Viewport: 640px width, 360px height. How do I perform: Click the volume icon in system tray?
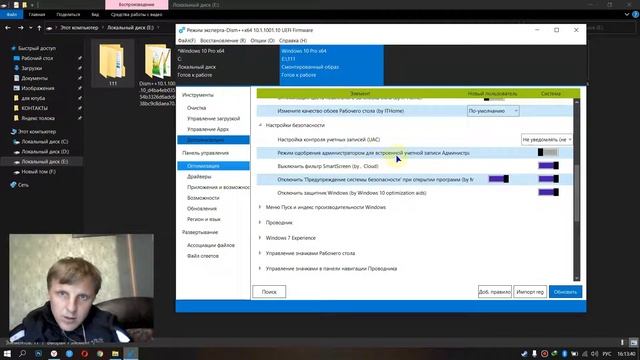coord(594,353)
